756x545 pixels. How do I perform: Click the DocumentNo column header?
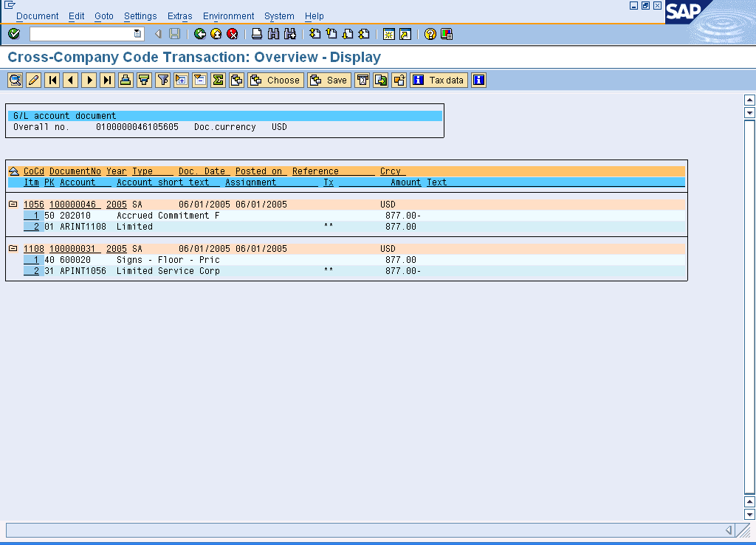[75, 171]
